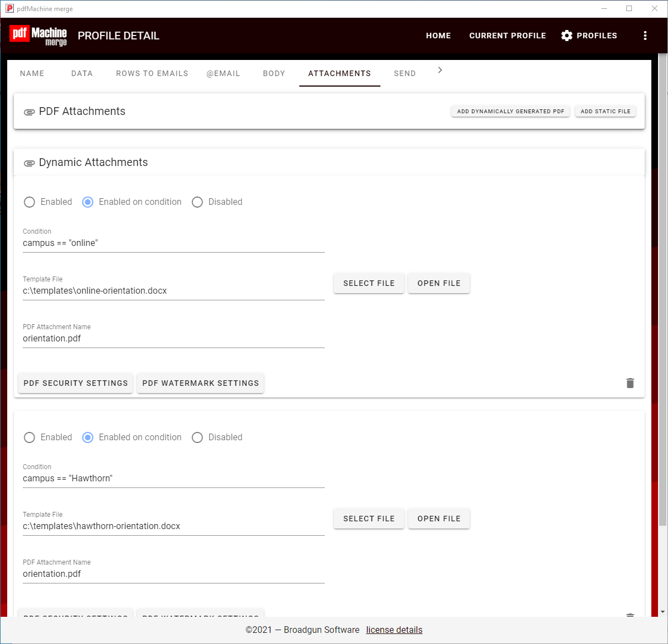Select Enabled for the online attachment
The width and height of the screenshot is (668, 644).
29,202
